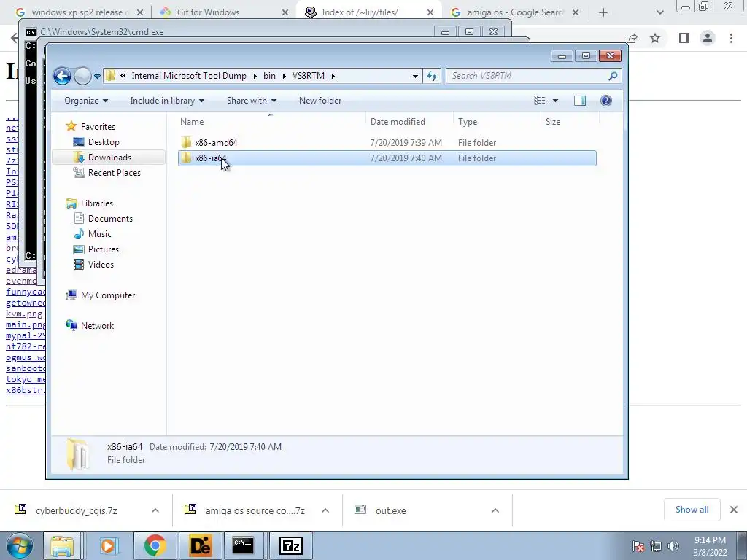747x560 pixels.
Task: Open 7-Zip from taskbar
Action: pos(291,545)
